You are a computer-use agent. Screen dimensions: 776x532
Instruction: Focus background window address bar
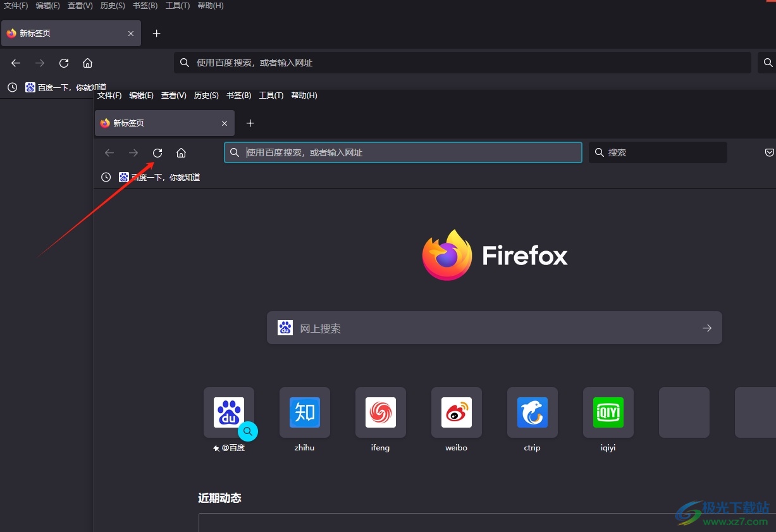(462, 63)
